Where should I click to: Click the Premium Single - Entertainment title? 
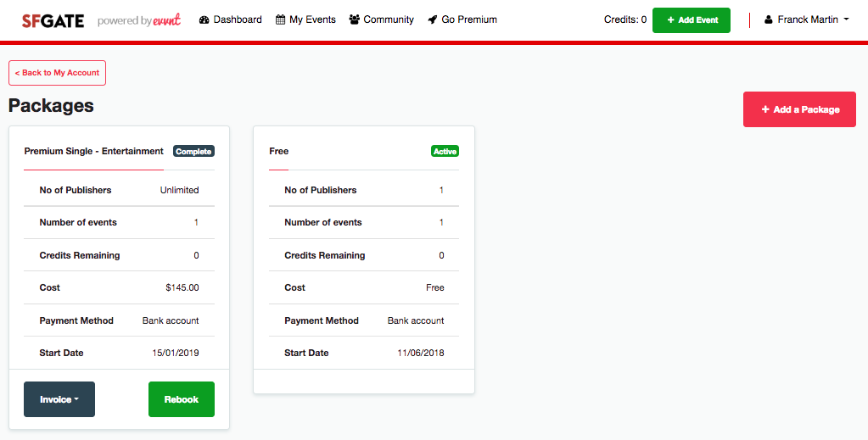pos(94,151)
